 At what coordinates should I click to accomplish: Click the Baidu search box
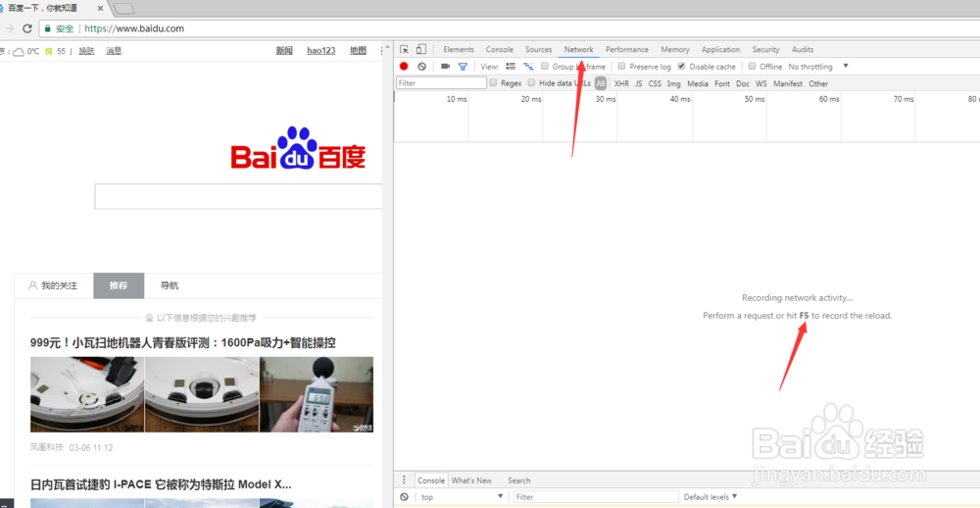(x=238, y=196)
